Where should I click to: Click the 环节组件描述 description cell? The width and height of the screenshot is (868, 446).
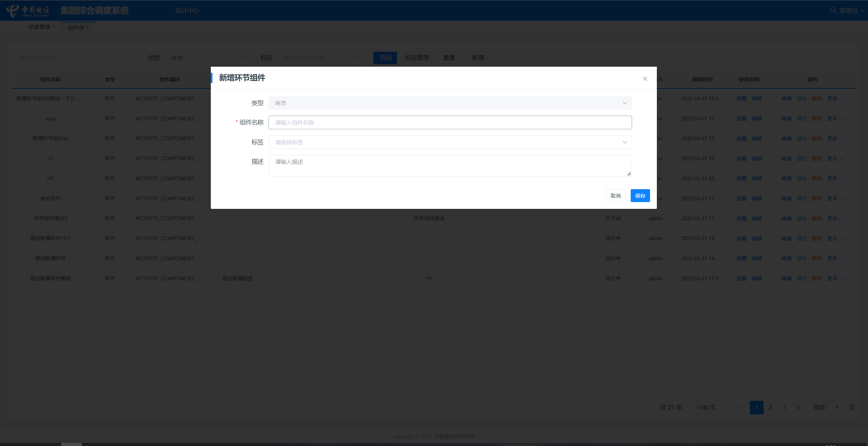pyautogui.click(x=429, y=218)
